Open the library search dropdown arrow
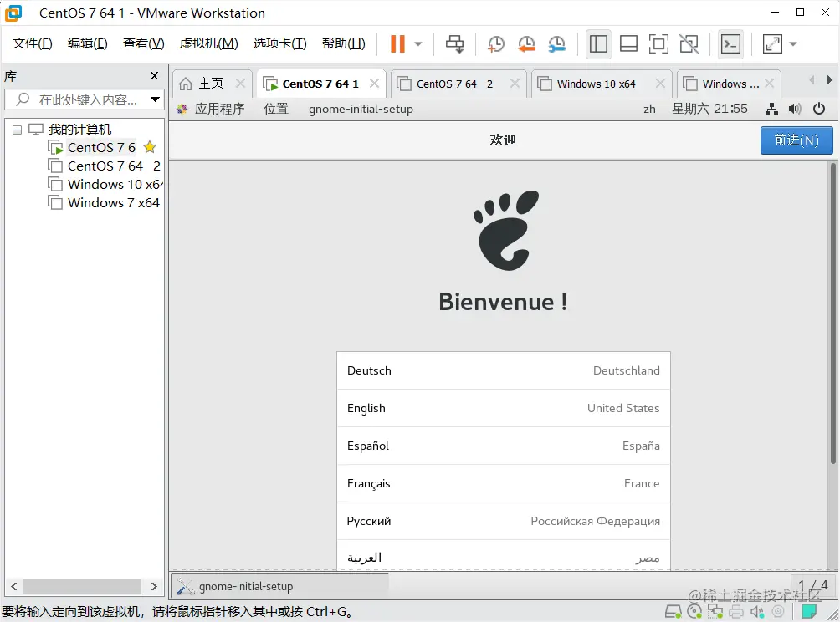 pos(155,99)
